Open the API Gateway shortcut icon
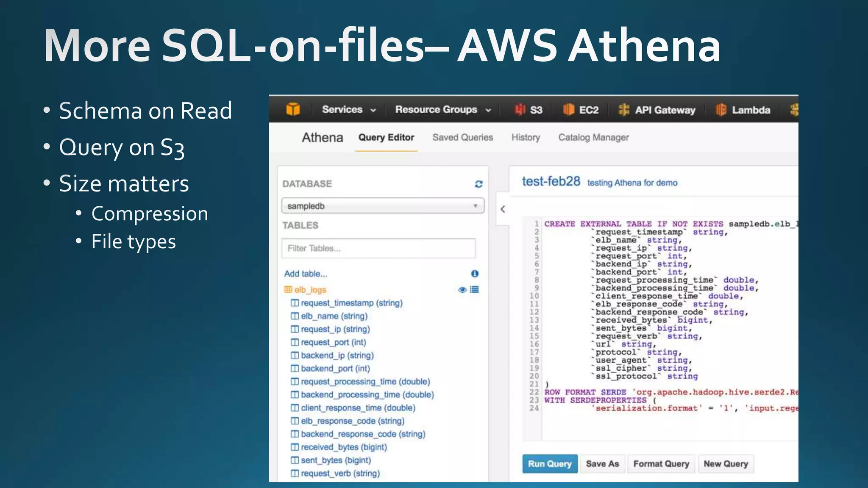The width and height of the screenshot is (868, 488). (x=624, y=110)
